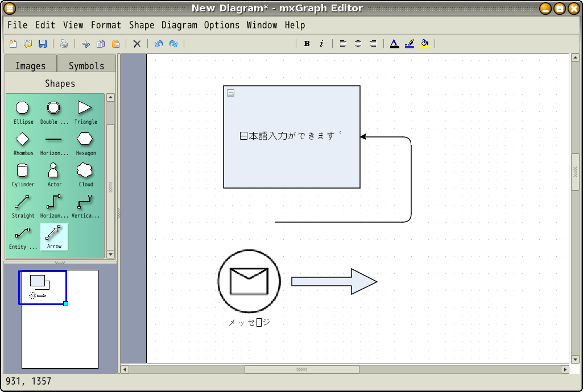Image resolution: width=583 pixels, height=392 pixels.
Task: Switch to the Images tab
Action: coord(31,65)
